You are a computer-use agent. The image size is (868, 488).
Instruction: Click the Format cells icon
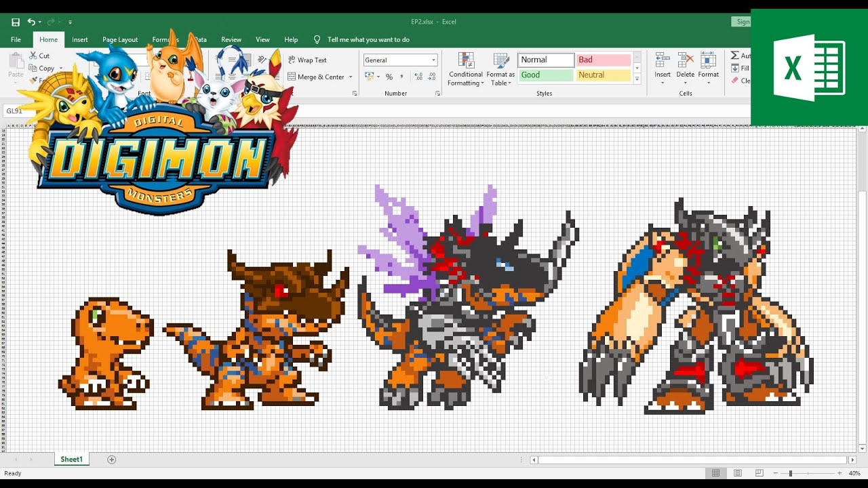point(709,60)
